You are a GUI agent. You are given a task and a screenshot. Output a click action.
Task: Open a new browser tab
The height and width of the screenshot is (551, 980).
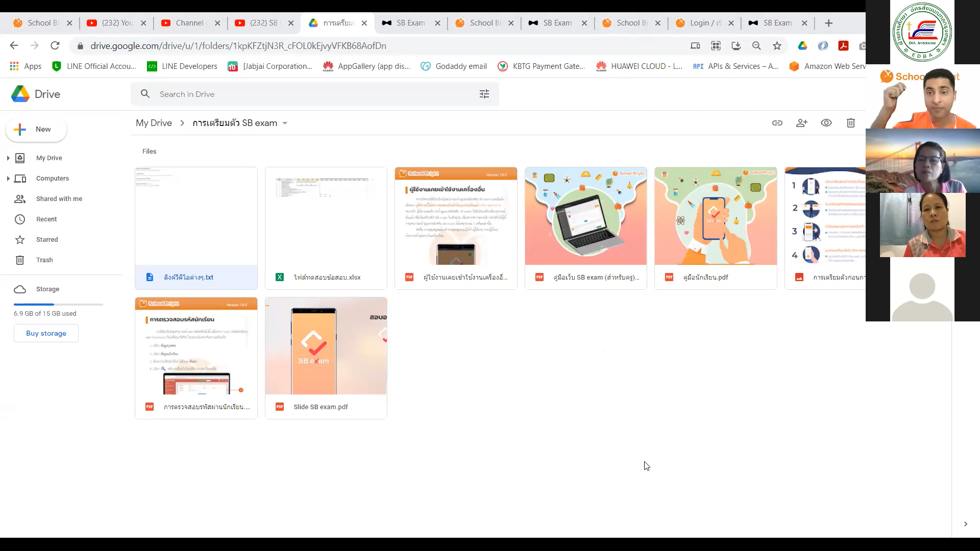click(828, 23)
